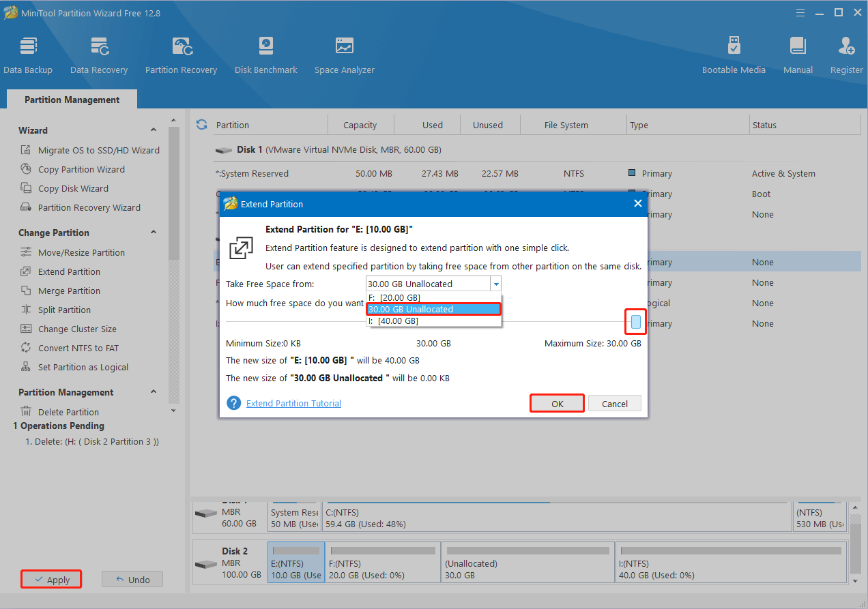Screen dimensions: 868x609
Task: Refresh the partition list icon
Action: [x=201, y=125]
